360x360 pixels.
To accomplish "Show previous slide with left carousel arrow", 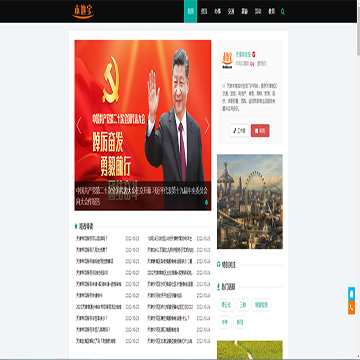I will click(79, 125).
